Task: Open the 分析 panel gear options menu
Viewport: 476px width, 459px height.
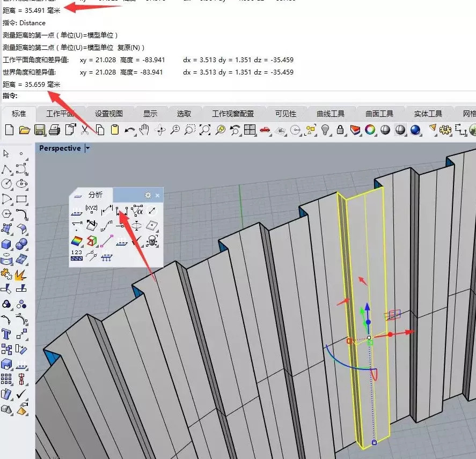Action: click(x=148, y=195)
